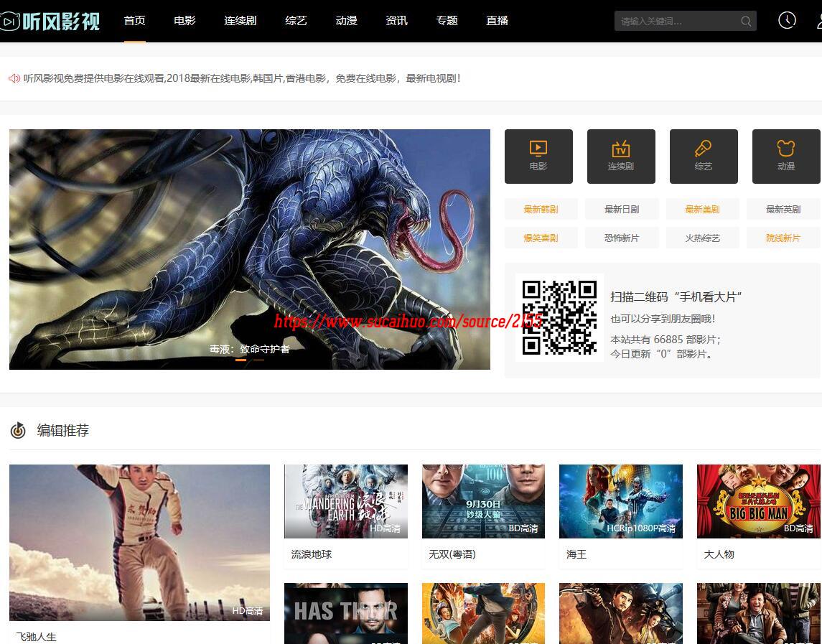This screenshot has height=644, width=822.
Task: Open watch history clock icon
Action: point(787,20)
